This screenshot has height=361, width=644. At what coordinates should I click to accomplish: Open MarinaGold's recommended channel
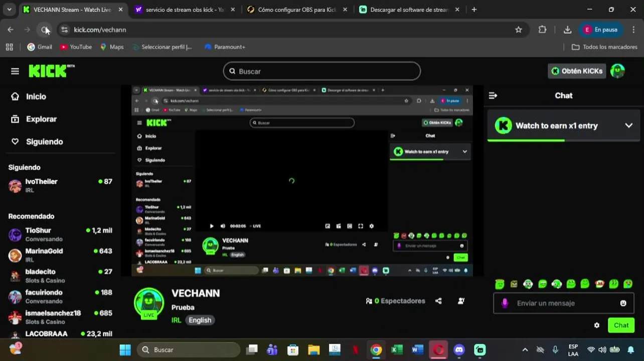(x=60, y=255)
